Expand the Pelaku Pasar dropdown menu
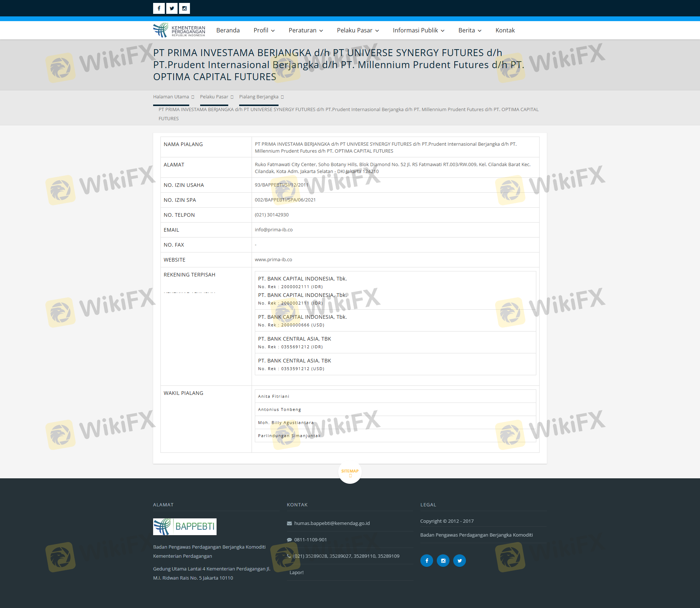Screen dimensions: 700x608 pyautogui.click(x=358, y=30)
